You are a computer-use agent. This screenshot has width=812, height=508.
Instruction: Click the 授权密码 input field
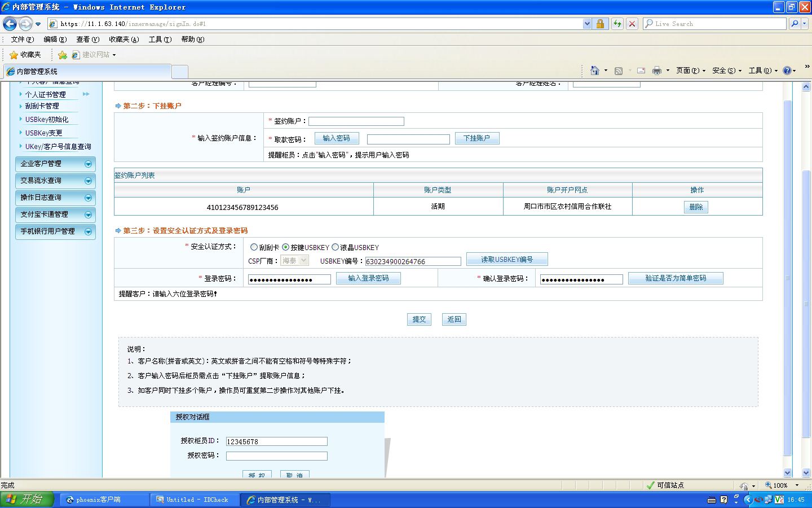pos(276,456)
